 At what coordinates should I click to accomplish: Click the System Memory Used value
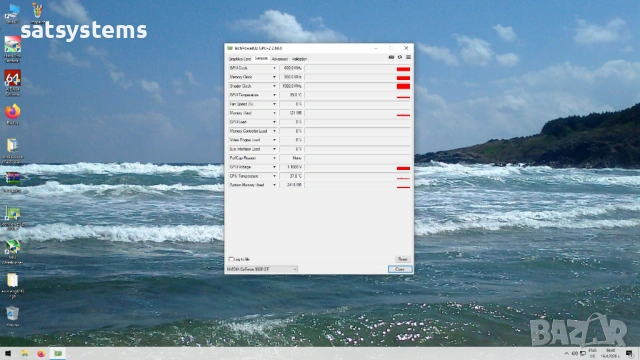tap(291, 185)
